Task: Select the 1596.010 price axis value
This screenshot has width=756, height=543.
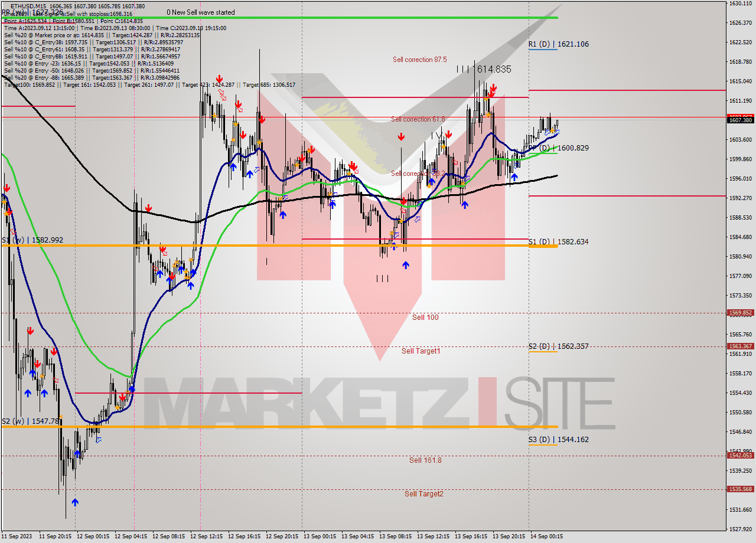Action: 741,179
